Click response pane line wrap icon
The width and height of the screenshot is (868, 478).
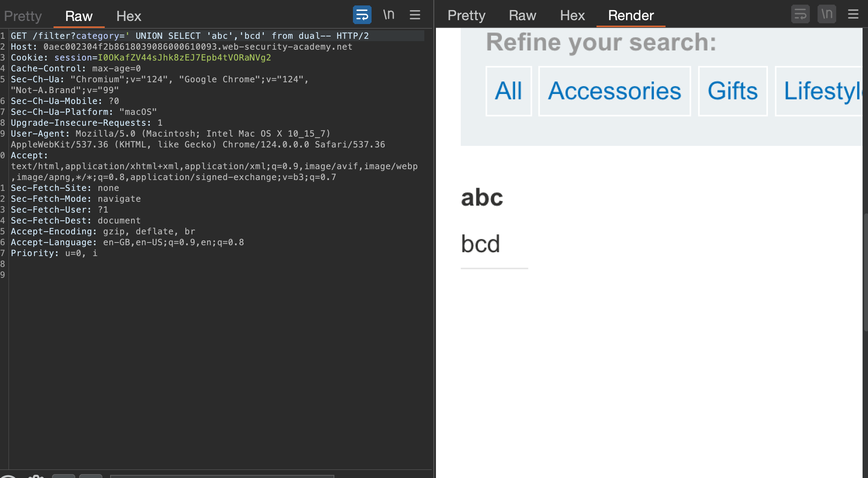800,14
